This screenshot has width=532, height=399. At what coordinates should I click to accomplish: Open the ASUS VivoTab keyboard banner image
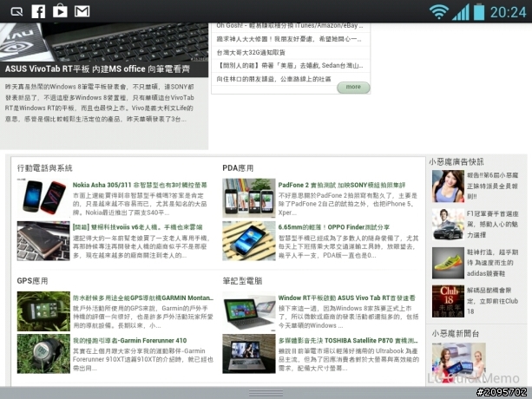coord(104,42)
